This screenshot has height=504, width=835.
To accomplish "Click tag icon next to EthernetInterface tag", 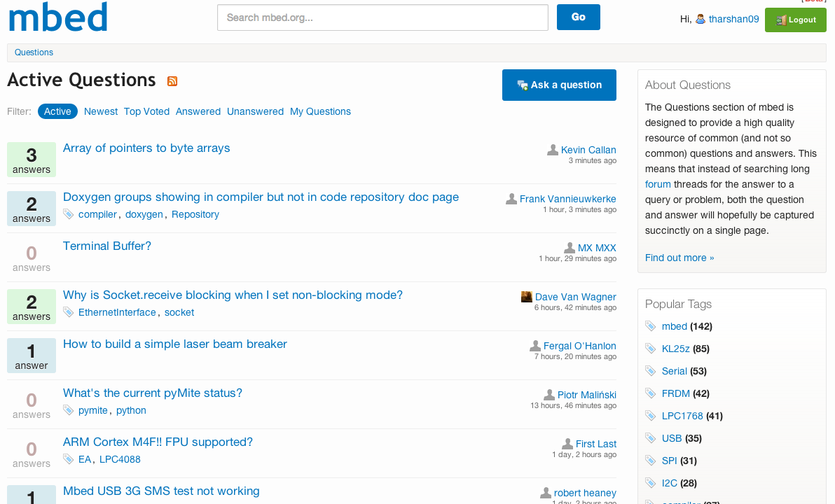I will [x=68, y=312].
